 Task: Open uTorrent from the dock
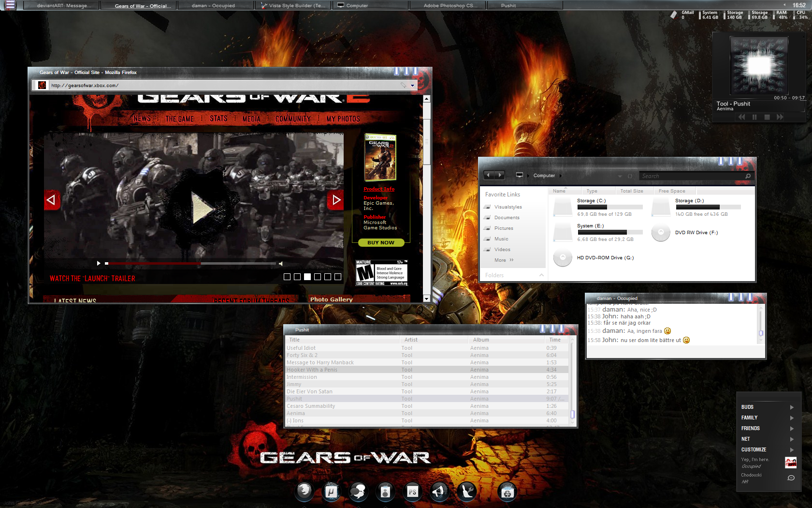(331, 492)
